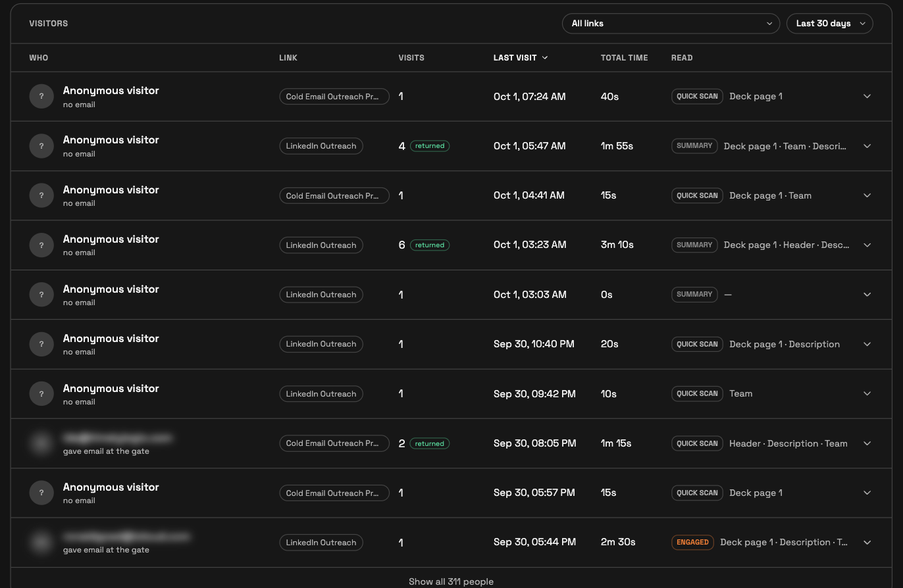
Task: Expand the Oct 1, 05:47 AM visitor row
Action: point(867,146)
